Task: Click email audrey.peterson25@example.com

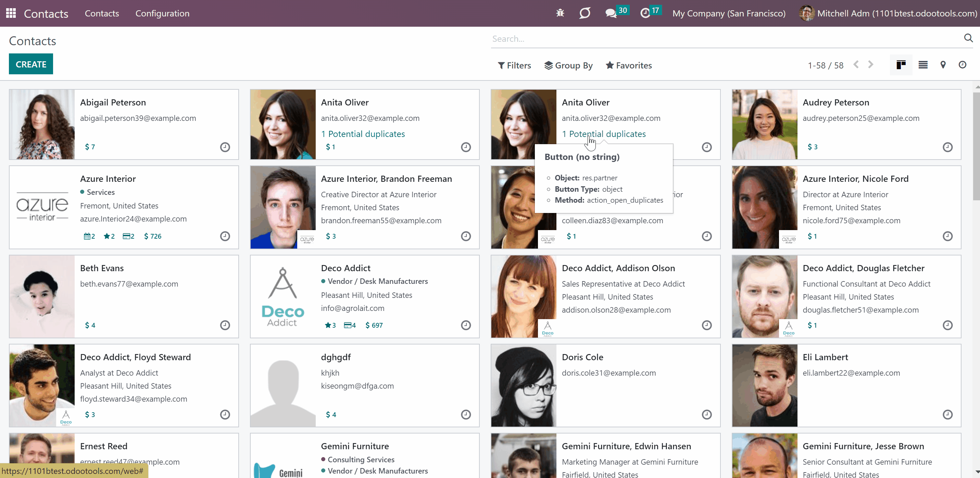Action: point(861,118)
